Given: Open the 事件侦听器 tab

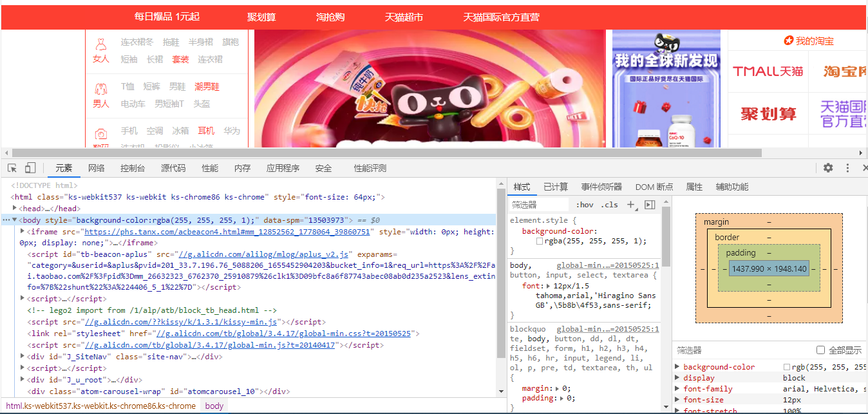Looking at the screenshot, I should pos(601,187).
